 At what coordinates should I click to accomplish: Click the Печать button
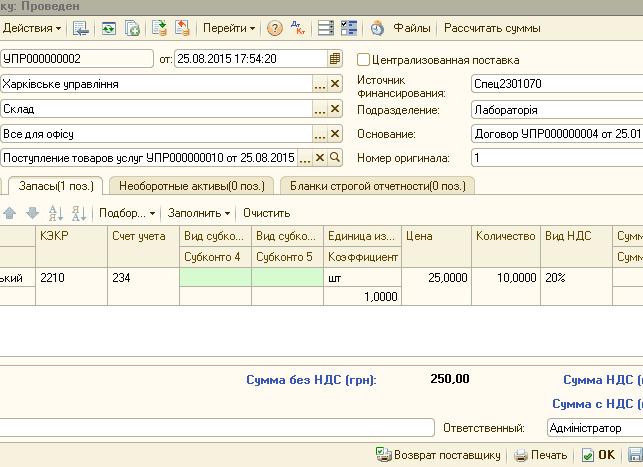click(x=540, y=455)
